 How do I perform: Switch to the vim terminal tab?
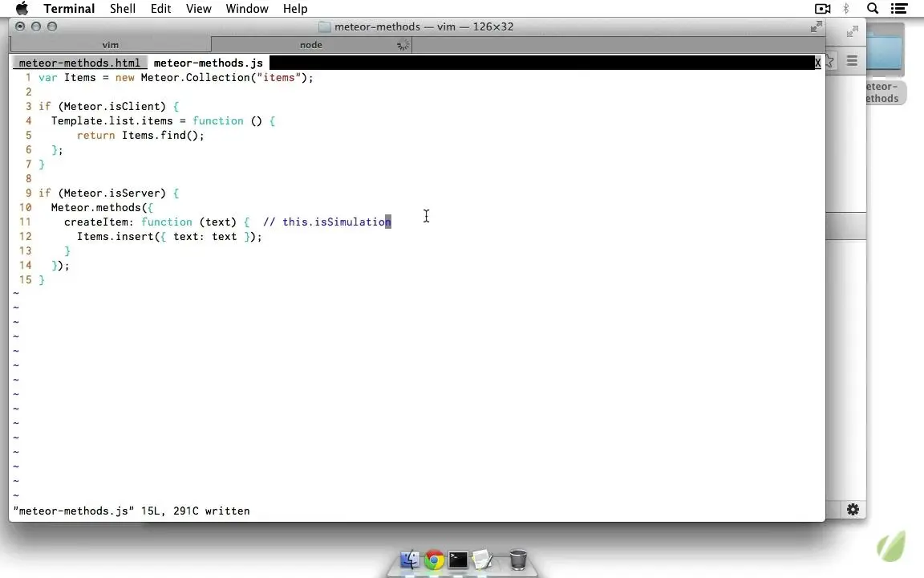click(x=110, y=45)
